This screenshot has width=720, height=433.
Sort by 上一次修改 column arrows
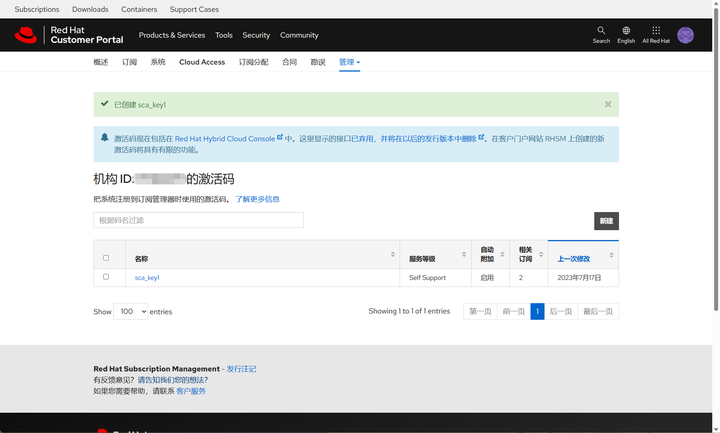[x=611, y=254]
